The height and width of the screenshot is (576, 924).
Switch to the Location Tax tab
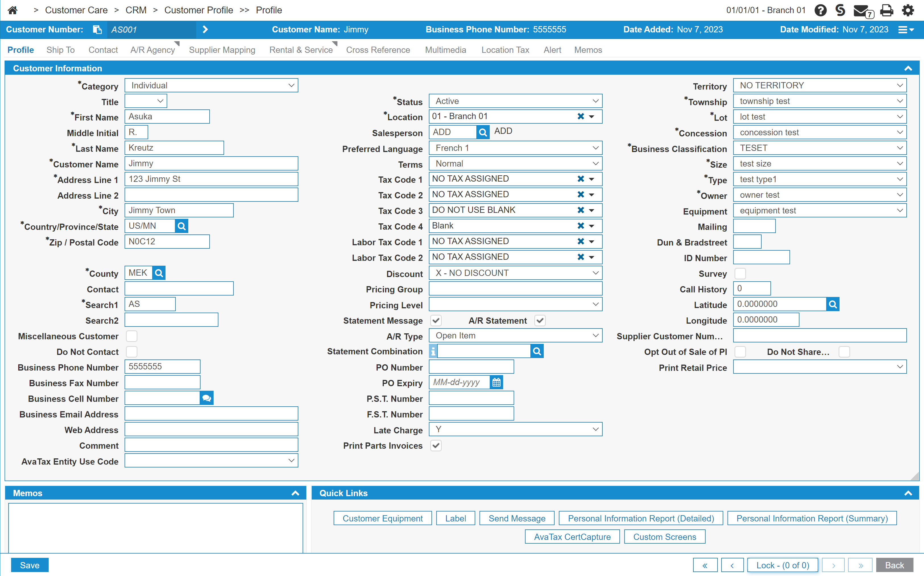click(505, 50)
